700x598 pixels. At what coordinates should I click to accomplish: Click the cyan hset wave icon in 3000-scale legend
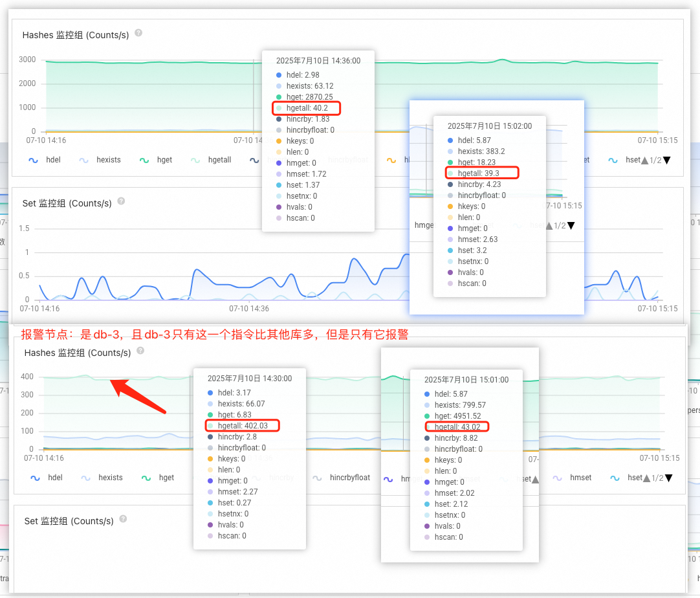coord(613,161)
